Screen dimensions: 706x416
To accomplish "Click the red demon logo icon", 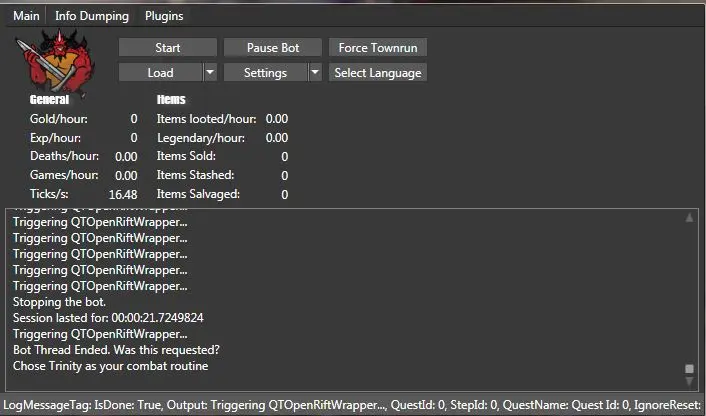I will [x=57, y=62].
